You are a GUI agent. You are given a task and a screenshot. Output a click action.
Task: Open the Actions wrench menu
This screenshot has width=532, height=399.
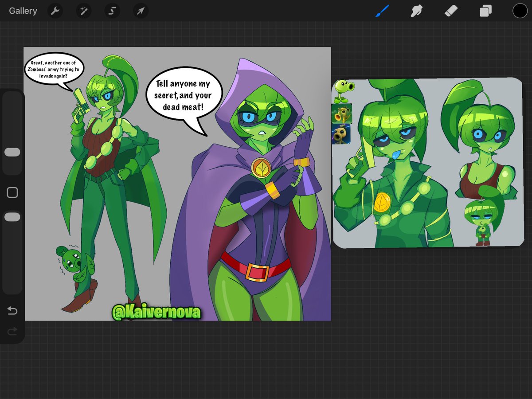(55, 11)
